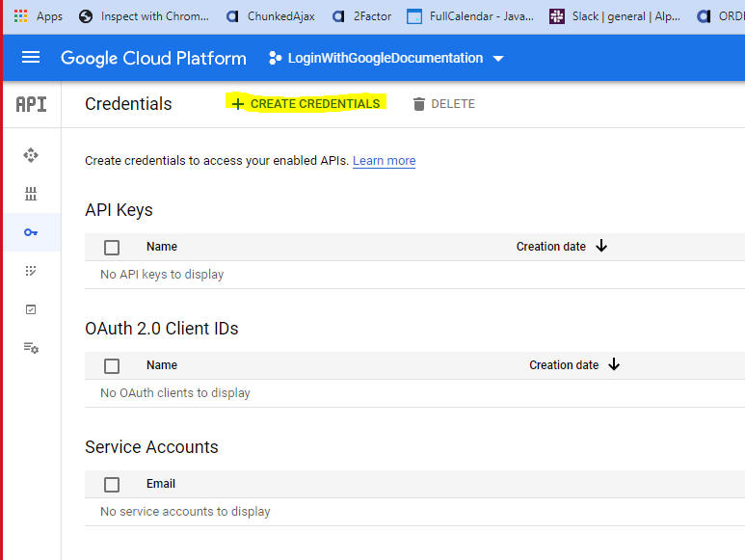Follow the Learn more link
The width and height of the screenshot is (745, 560).
tap(384, 161)
